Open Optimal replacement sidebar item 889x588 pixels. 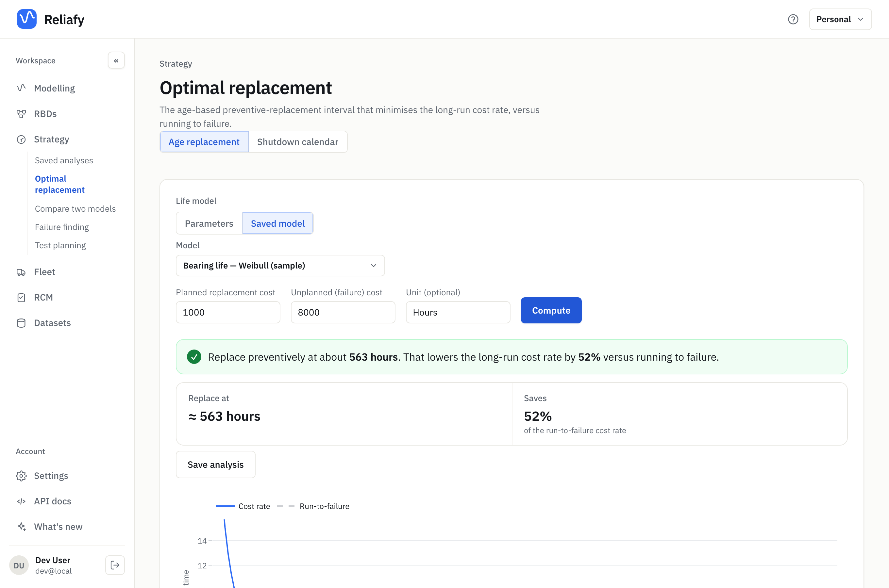(x=59, y=184)
